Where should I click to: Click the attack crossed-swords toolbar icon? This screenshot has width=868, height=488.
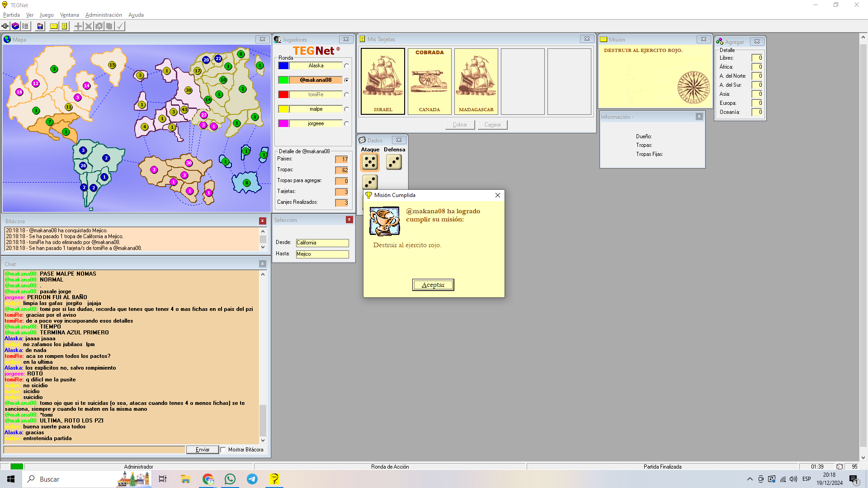89,26
